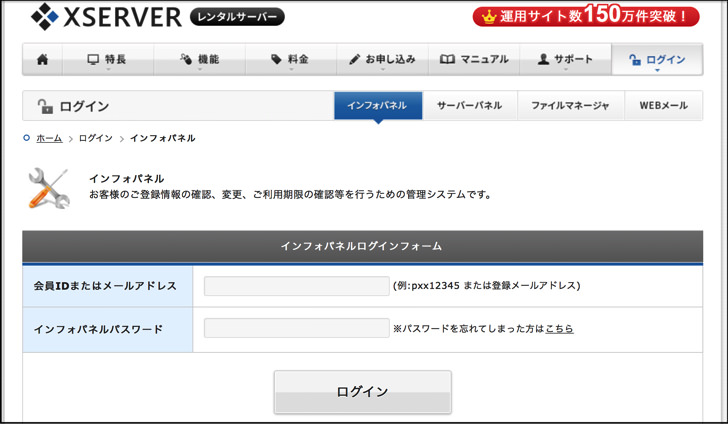728x424 pixels.
Task: Open the 特長 features menu
Action: (x=108, y=59)
